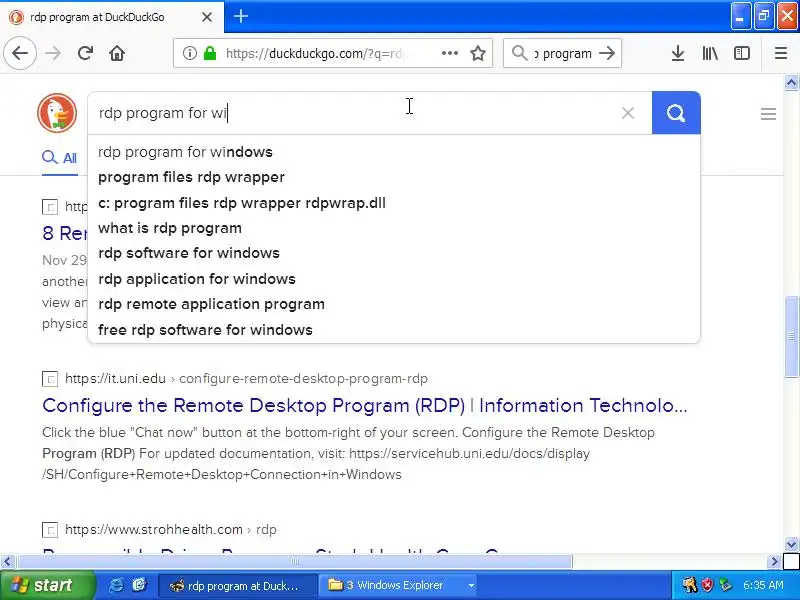Click the green secure connection padlock
The width and height of the screenshot is (800, 600).
coord(210,53)
